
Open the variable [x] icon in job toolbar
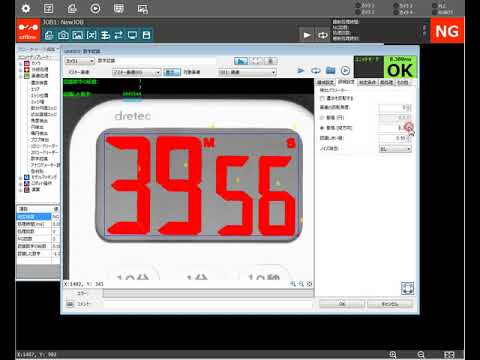coord(91,35)
